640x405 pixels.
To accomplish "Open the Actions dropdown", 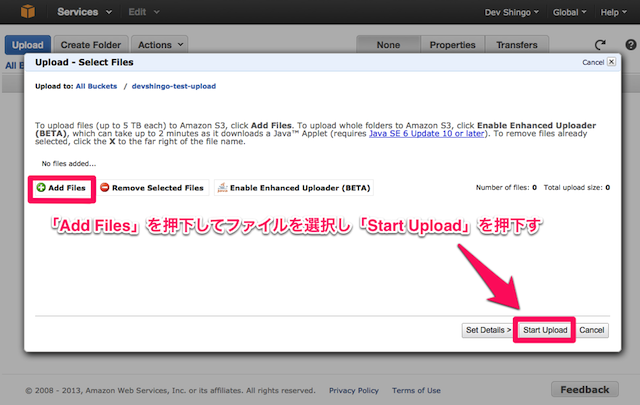I will (x=160, y=45).
